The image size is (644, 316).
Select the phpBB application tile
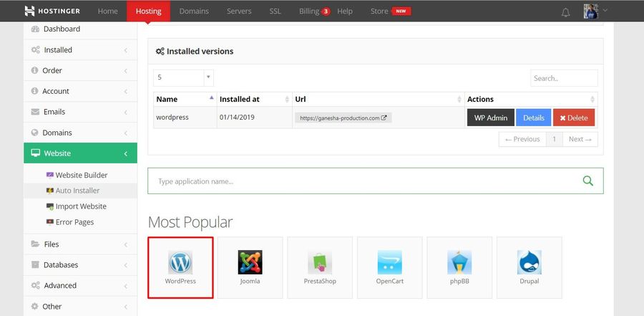[459, 267]
